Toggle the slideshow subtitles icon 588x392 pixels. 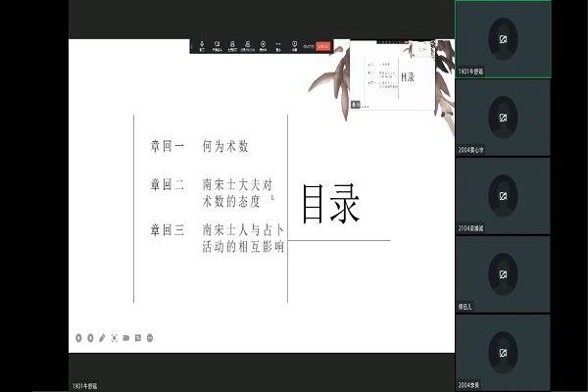click(138, 338)
